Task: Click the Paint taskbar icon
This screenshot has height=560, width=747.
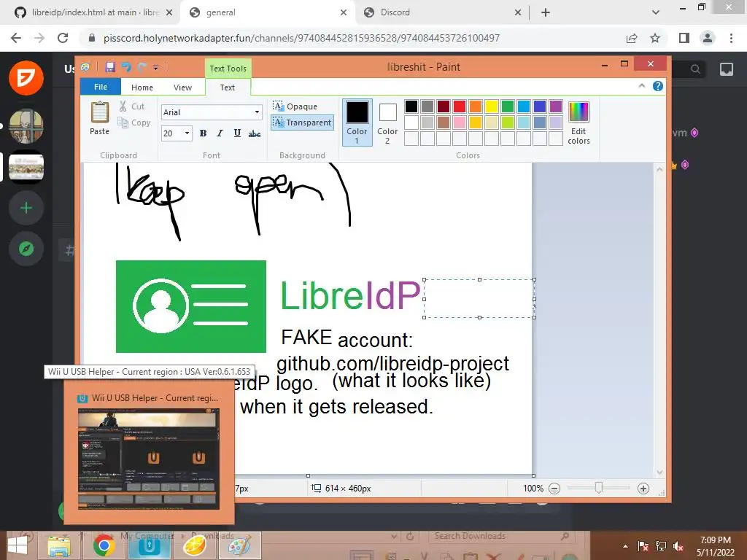Action: click(239, 545)
